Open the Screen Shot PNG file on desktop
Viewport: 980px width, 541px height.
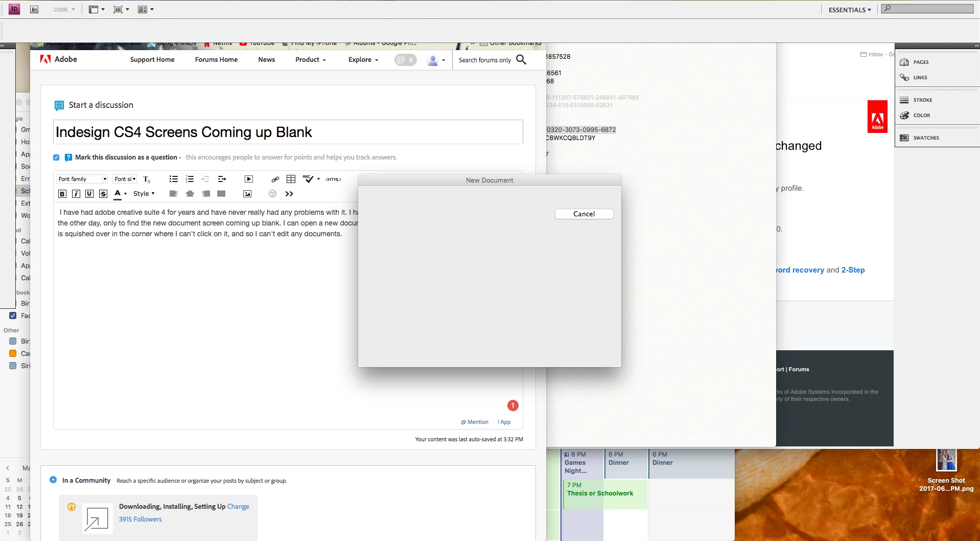[x=946, y=470]
